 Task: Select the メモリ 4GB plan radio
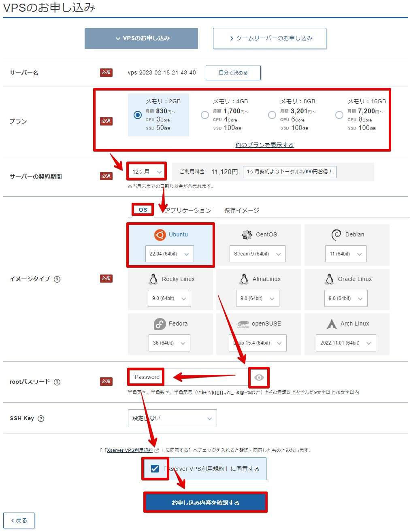205,115
